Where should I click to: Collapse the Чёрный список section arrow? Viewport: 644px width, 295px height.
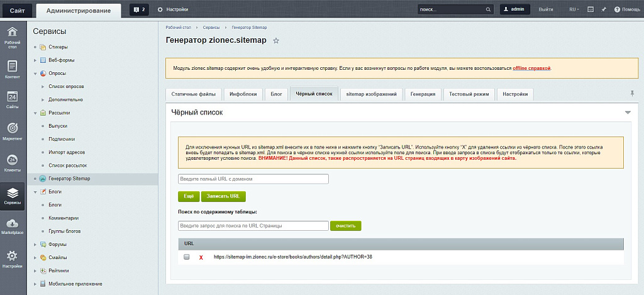click(627, 113)
